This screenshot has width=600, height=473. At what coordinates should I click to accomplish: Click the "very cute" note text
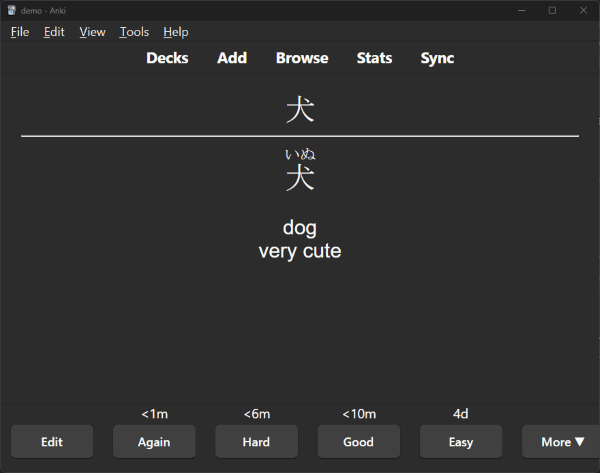[300, 251]
